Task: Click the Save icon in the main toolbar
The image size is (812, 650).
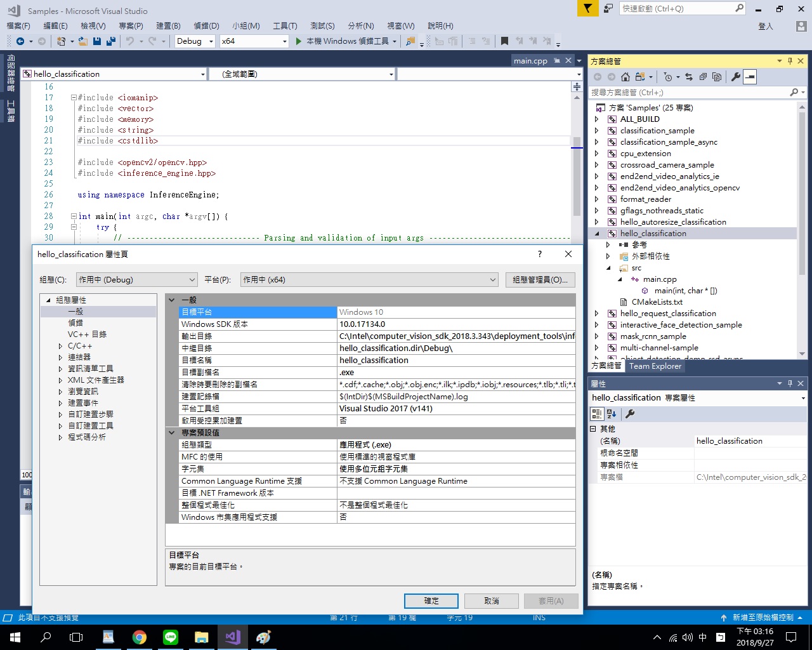Action: point(97,41)
